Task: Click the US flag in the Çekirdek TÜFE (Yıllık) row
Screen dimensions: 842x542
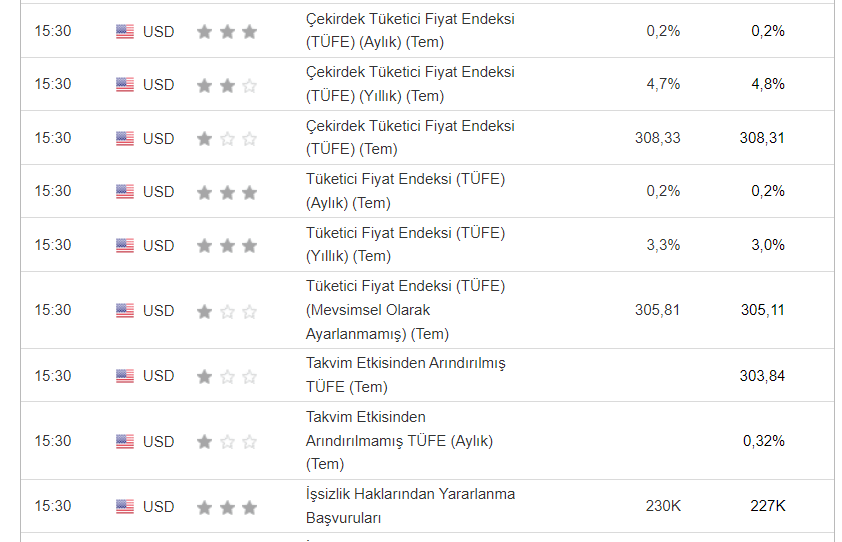Action: tap(125, 85)
